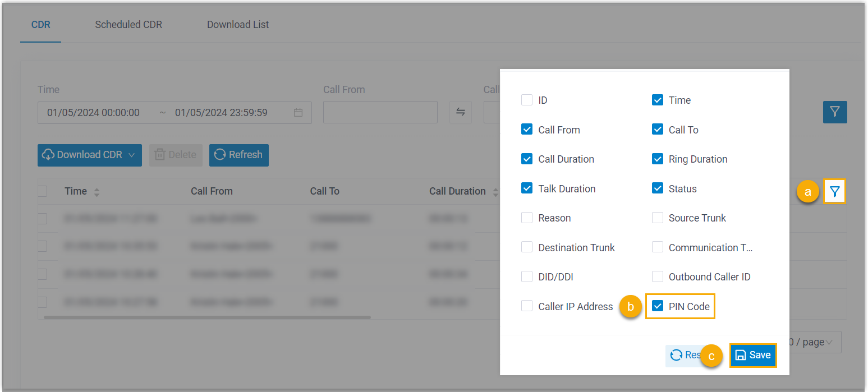This screenshot has height=392, width=868.
Task: Select all records with the header checkbox
Action: coord(43,191)
